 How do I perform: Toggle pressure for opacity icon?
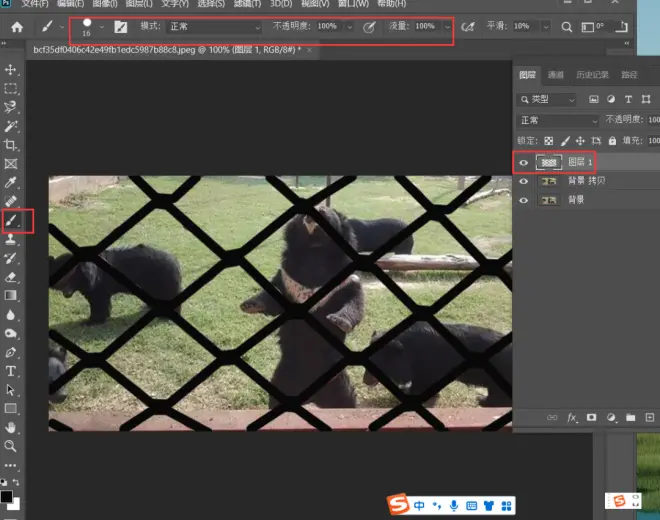pyautogui.click(x=369, y=27)
